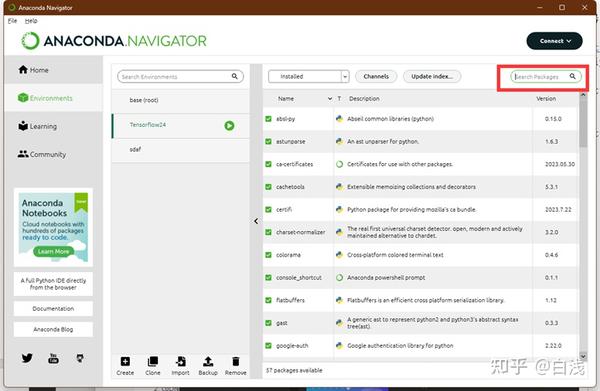This screenshot has width=600, height=391.
Task: Click the Update index button
Action: [432, 77]
